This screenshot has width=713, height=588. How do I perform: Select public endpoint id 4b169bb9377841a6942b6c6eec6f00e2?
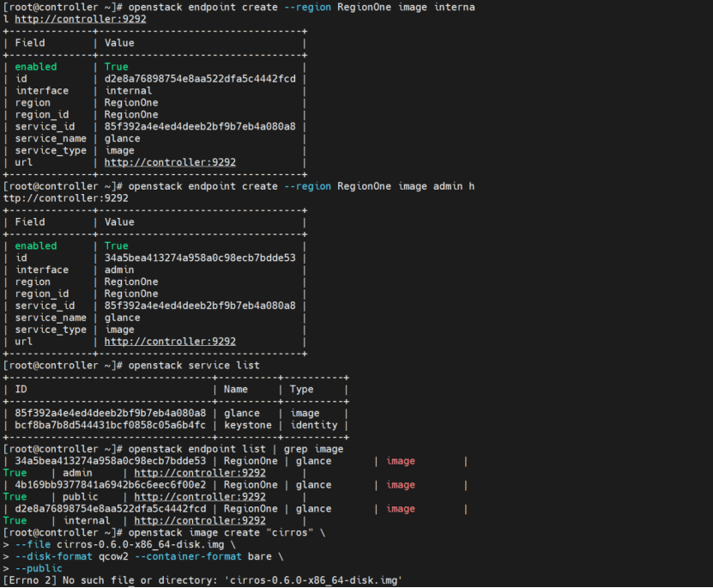(110, 485)
